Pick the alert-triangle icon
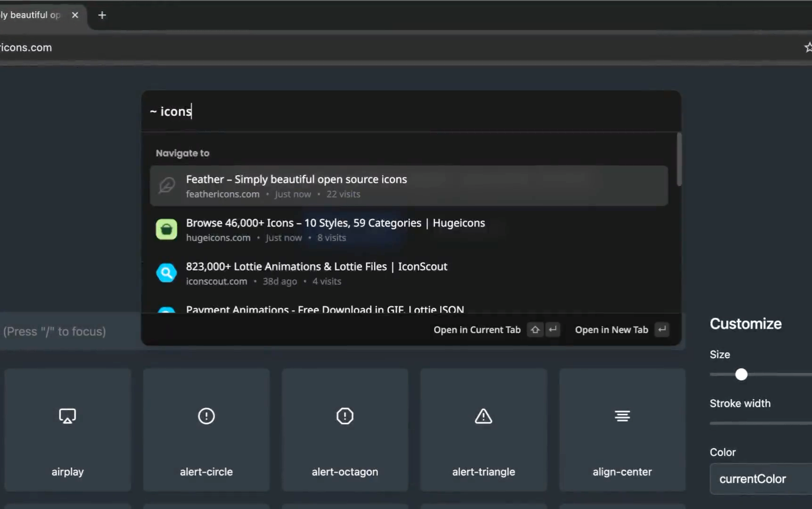 (x=483, y=429)
